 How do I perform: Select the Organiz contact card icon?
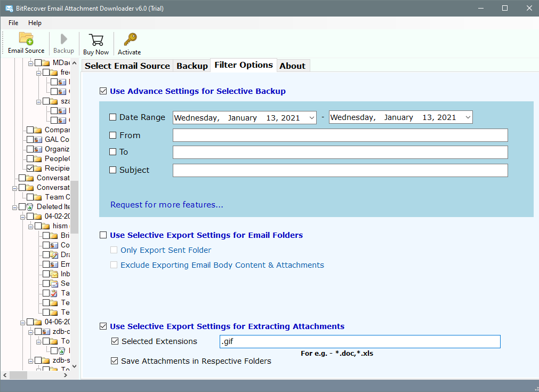click(38, 149)
